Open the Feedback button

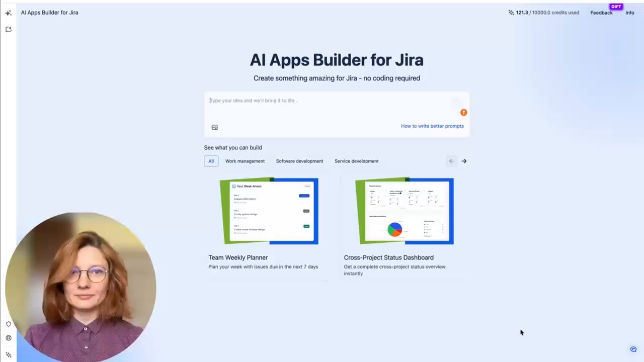pos(601,13)
